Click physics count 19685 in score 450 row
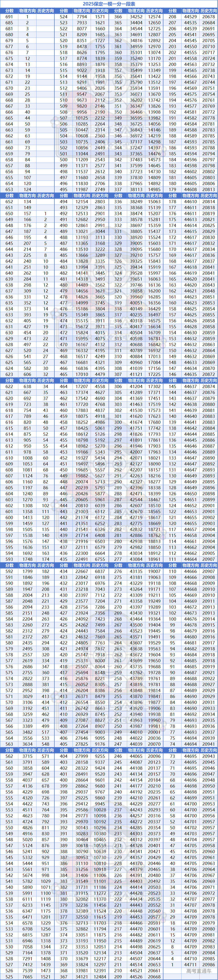This screenshot has height=980, width=218. point(81,469)
